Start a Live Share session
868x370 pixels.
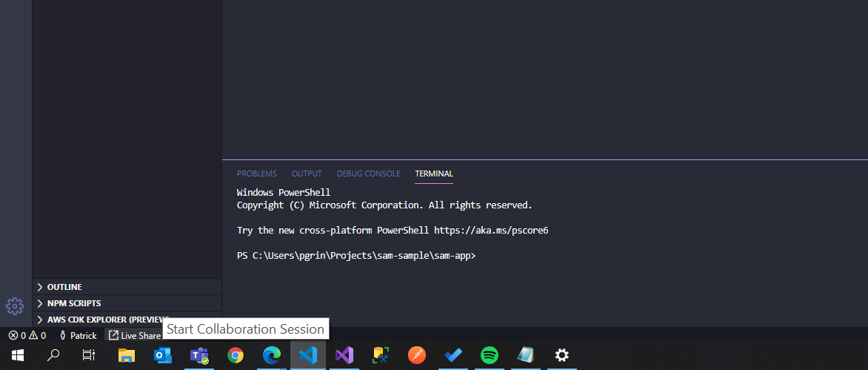134,335
